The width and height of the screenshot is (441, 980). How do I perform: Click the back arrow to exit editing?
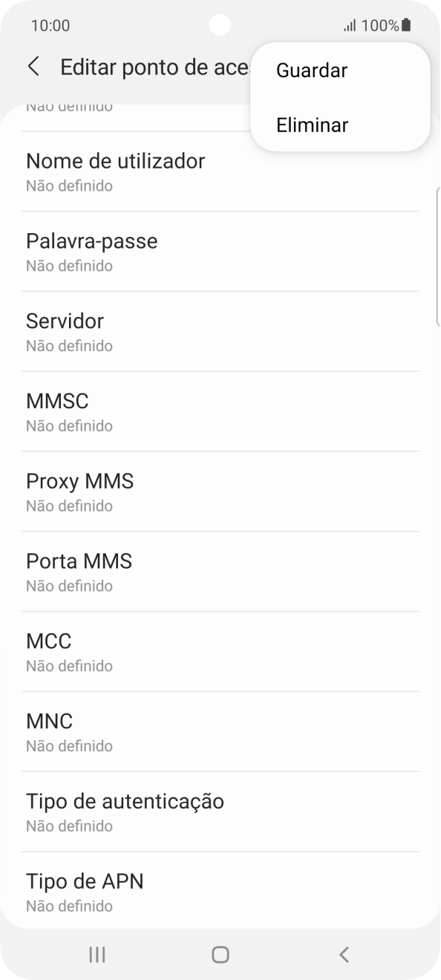(x=33, y=66)
